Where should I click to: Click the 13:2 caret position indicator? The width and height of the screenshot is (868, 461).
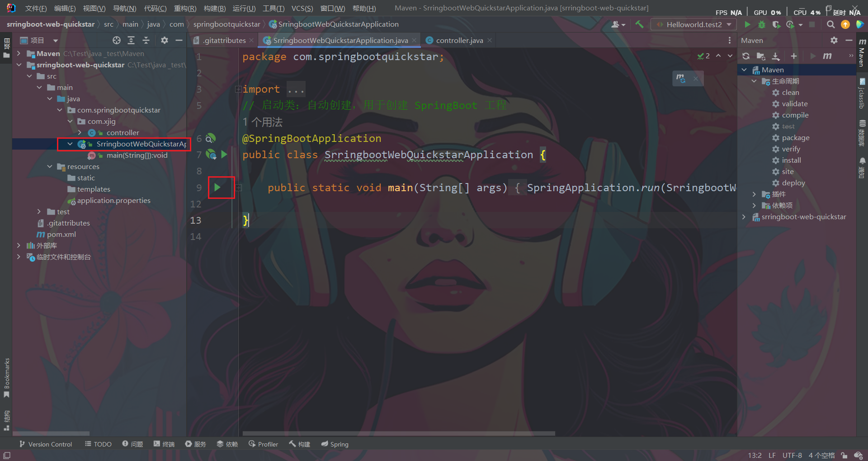pyautogui.click(x=755, y=455)
